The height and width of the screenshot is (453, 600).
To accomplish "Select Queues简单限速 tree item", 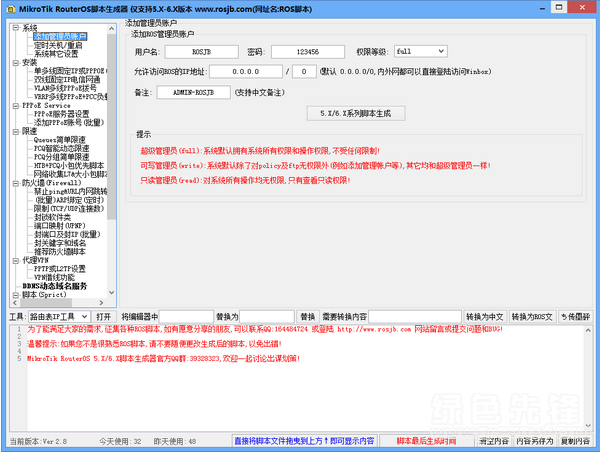I will (60, 140).
